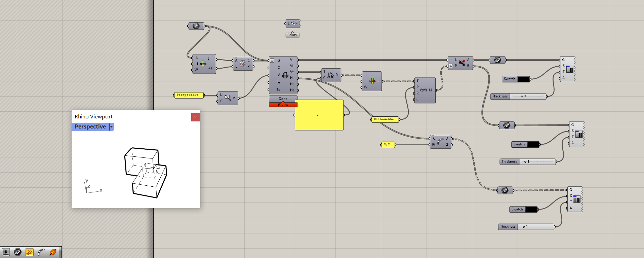
Task: Toggle the arrow modifier on dispatch P input
Action: pos(451,66)
